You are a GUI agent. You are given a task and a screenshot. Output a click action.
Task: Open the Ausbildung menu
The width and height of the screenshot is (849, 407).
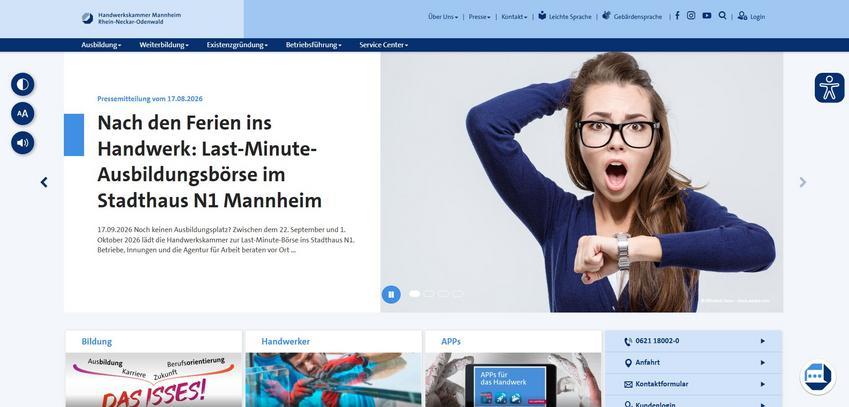[x=101, y=45]
